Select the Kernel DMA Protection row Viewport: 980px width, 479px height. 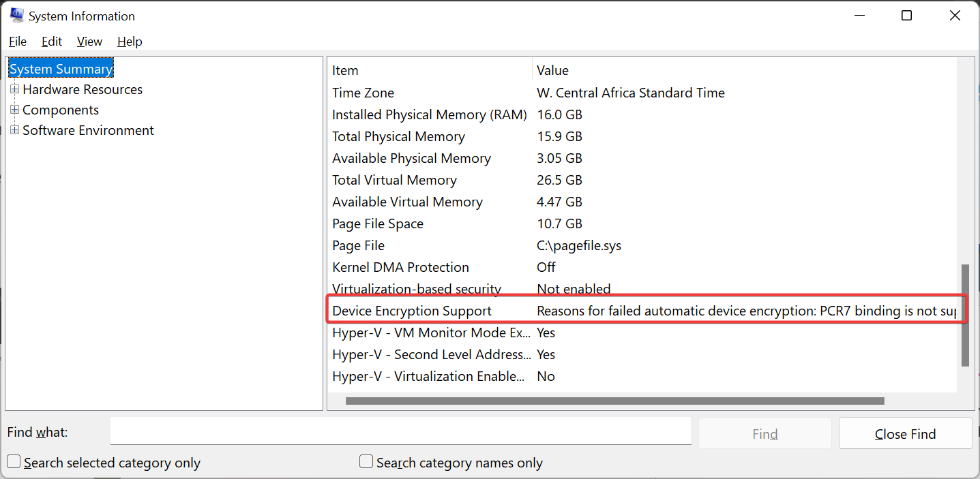[x=400, y=267]
